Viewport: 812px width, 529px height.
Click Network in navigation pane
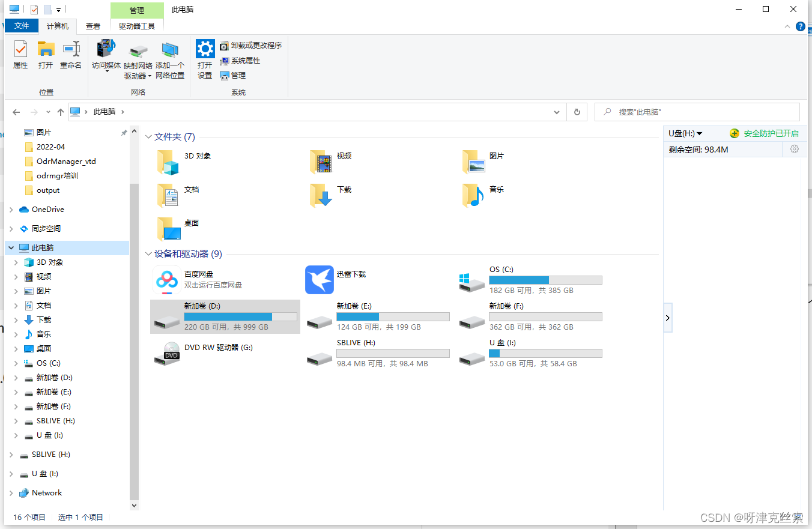47,493
